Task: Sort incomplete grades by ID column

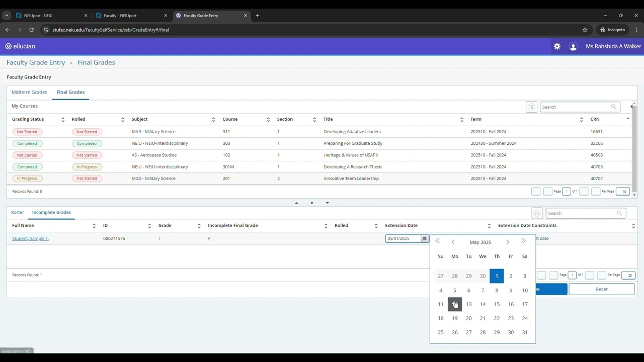Action: [149, 226]
